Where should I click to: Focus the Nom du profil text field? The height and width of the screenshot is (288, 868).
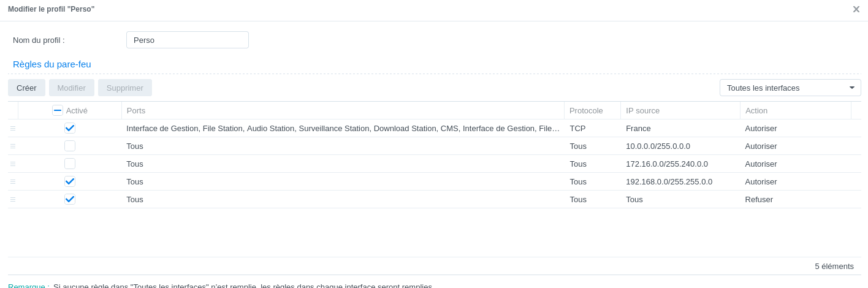[x=188, y=40]
